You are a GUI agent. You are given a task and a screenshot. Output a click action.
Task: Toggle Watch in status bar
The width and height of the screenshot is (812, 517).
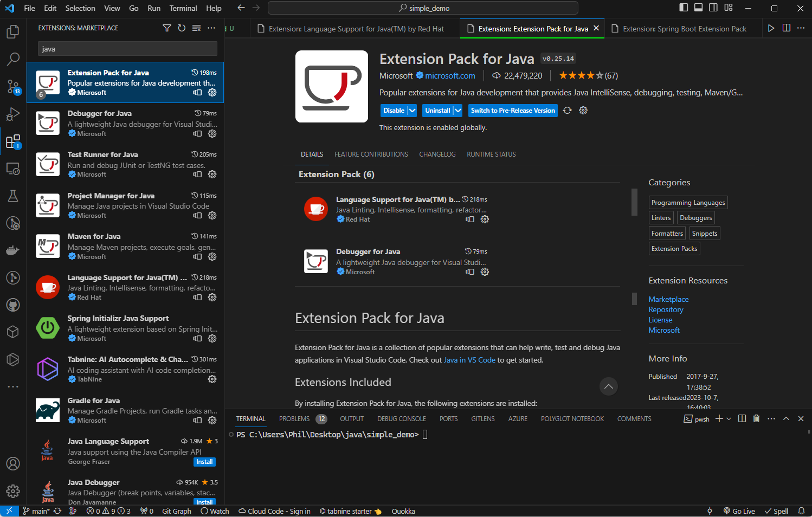(215, 511)
